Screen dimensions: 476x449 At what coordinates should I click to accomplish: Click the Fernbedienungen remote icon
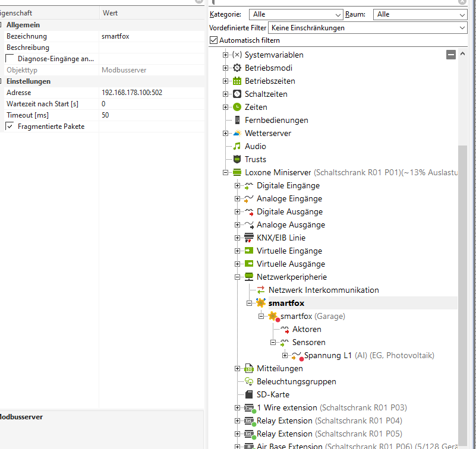[x=237, y=120]
